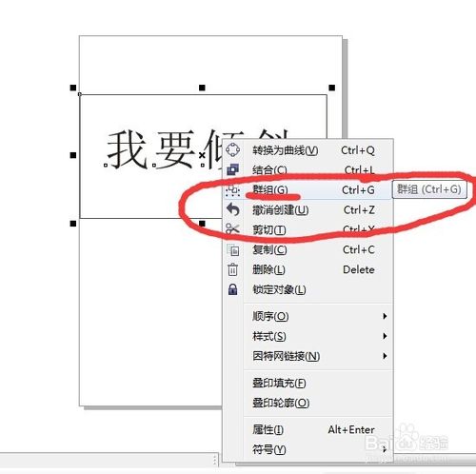The height and width of the screenshot is (474, 476).
Task: Click the padlock lock object icon
Action: click(232, 289)
